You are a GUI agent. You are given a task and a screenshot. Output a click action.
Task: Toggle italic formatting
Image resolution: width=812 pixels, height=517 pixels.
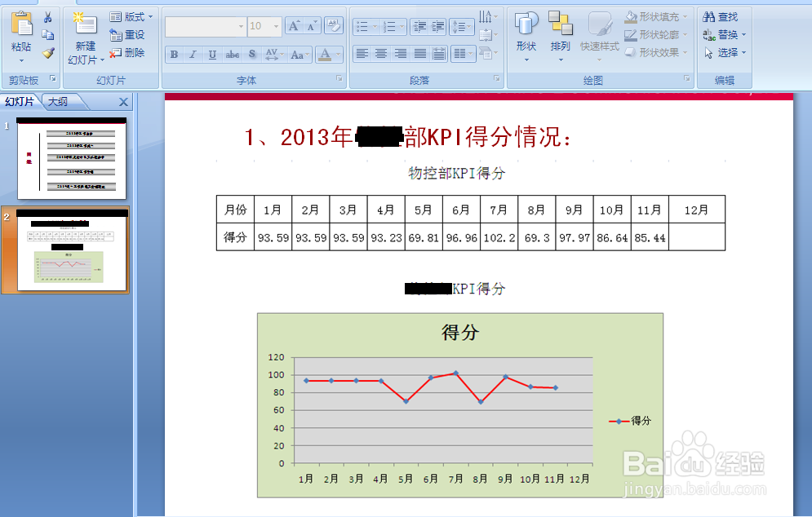tap(193, 55)
